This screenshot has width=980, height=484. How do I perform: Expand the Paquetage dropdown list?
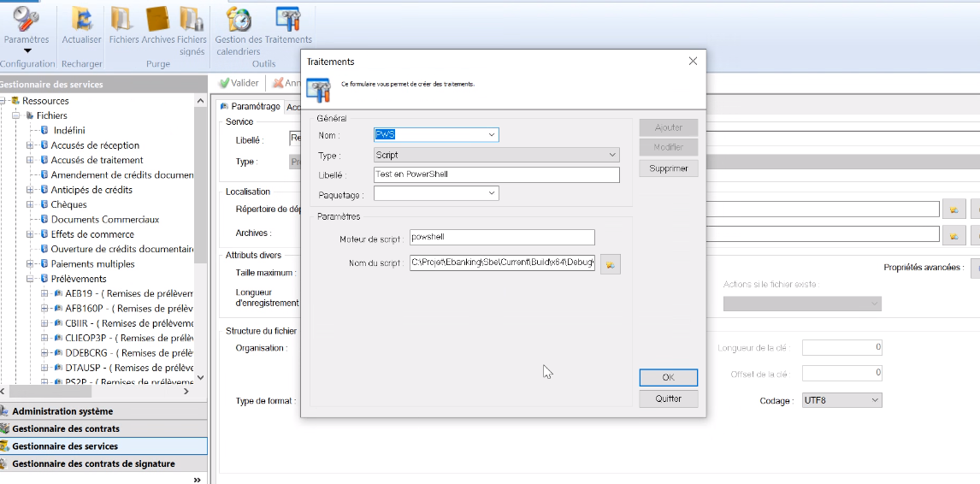click(492, 193)
